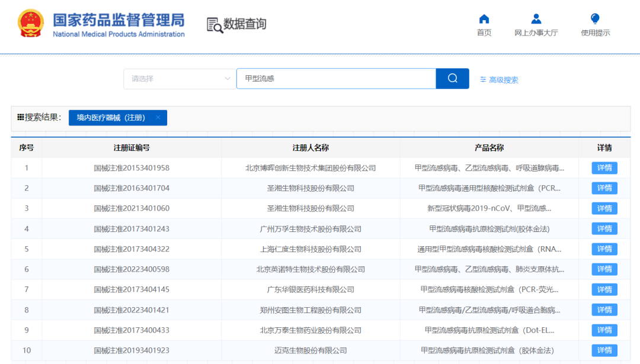
Task: View 详情 for 北京博晖创新生物技术集团
Action: (604, 168)
